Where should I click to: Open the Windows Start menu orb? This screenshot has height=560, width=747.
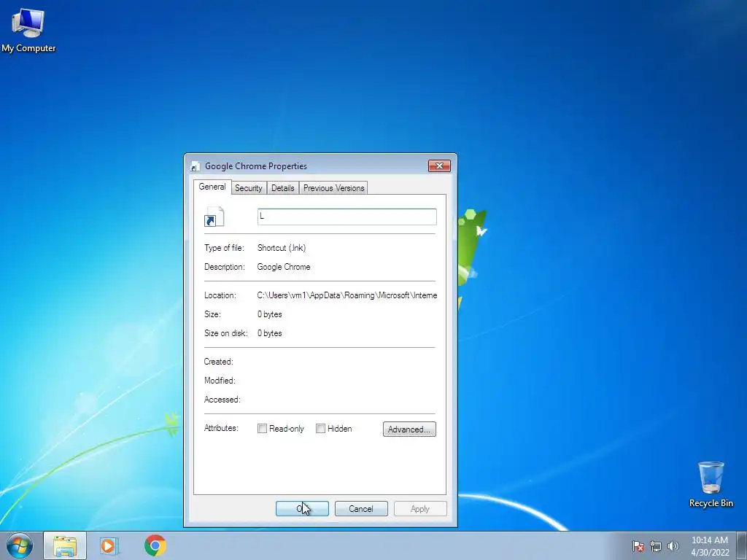click(20, 545)
